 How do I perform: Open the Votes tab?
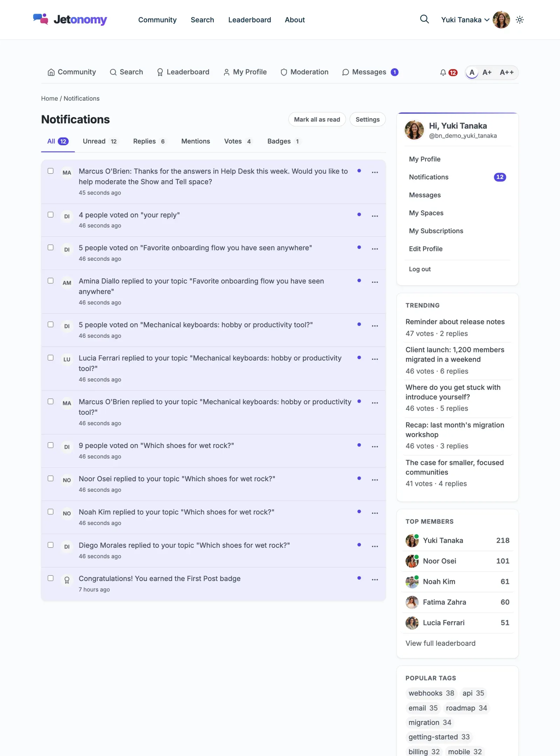238,141
